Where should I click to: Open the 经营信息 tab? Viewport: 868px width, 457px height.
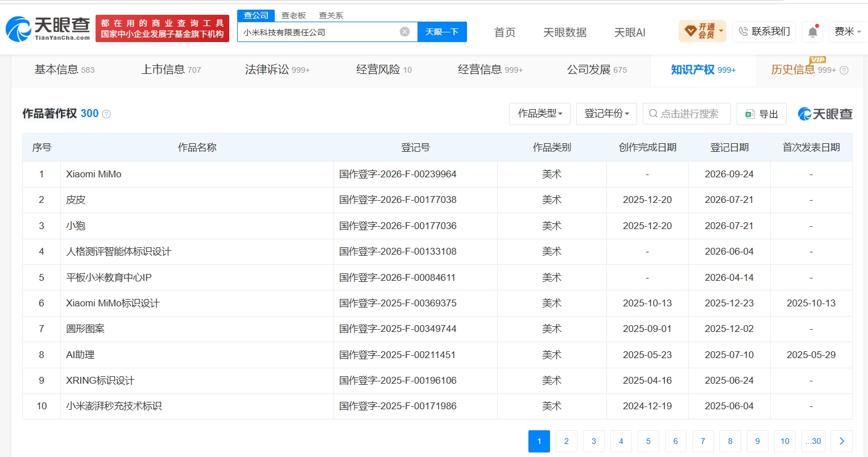pos(490,70)
